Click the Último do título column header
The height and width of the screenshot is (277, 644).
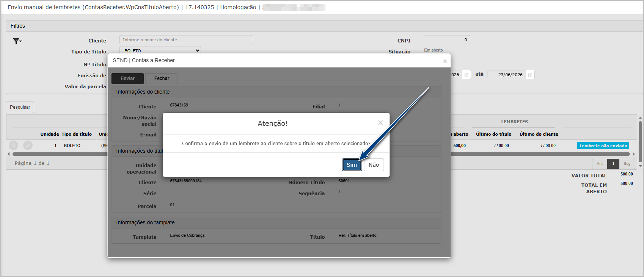(493, 134)
